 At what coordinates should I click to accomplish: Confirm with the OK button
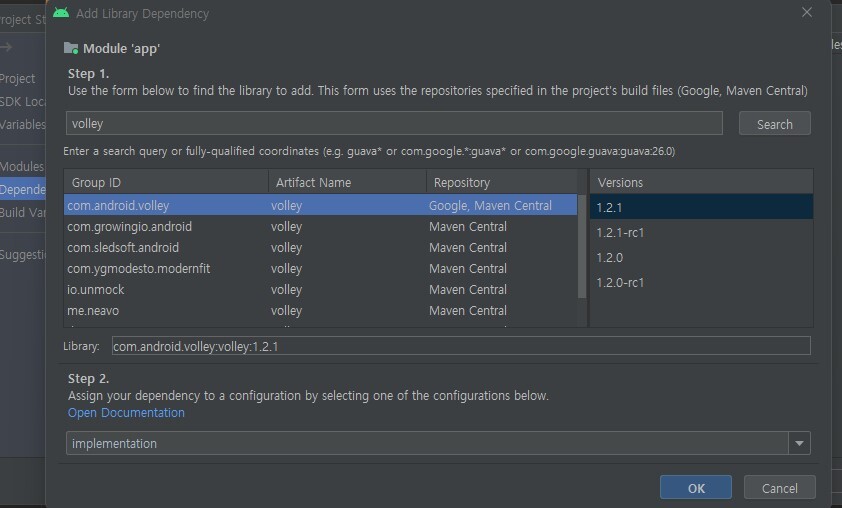point(696,488)
